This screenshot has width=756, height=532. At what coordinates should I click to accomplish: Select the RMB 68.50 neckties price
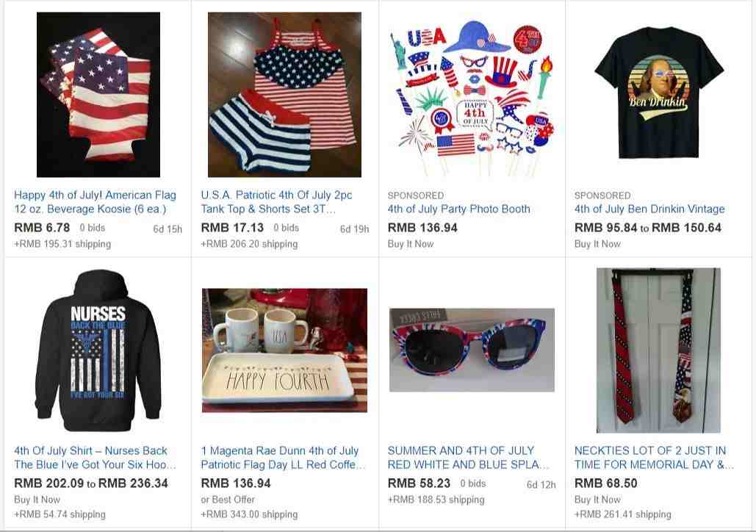[x=605, y=484]
